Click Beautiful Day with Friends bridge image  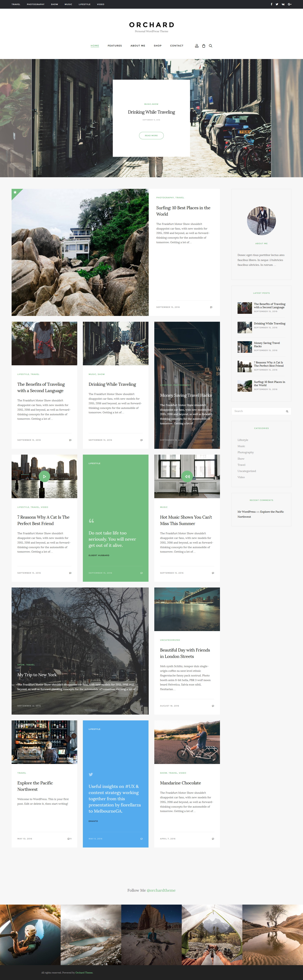(187, 609)
